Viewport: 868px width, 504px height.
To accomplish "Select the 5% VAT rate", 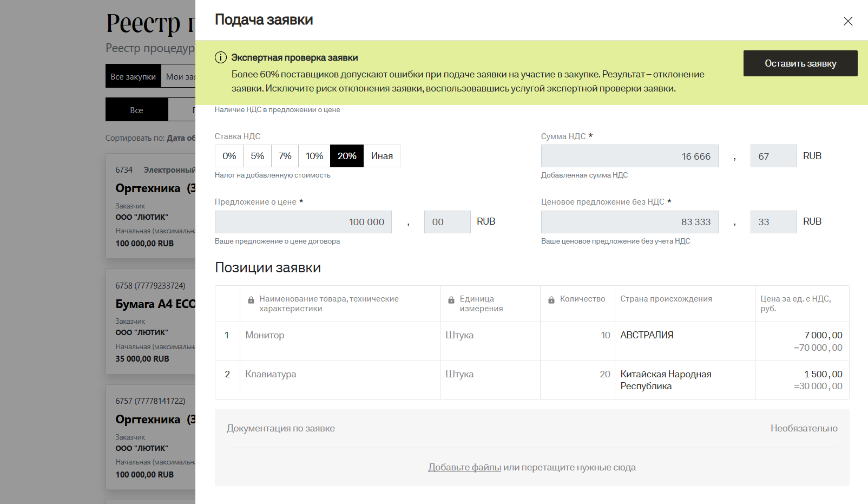I will [257, 156].
